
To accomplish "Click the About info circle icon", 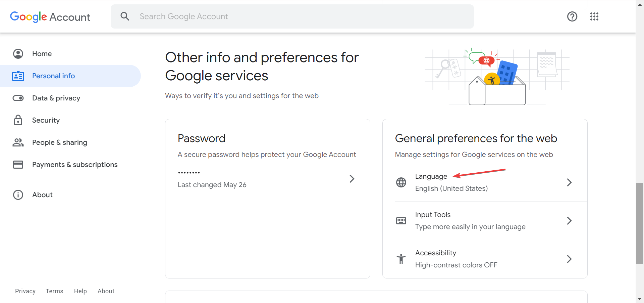I will click(18, 195).
